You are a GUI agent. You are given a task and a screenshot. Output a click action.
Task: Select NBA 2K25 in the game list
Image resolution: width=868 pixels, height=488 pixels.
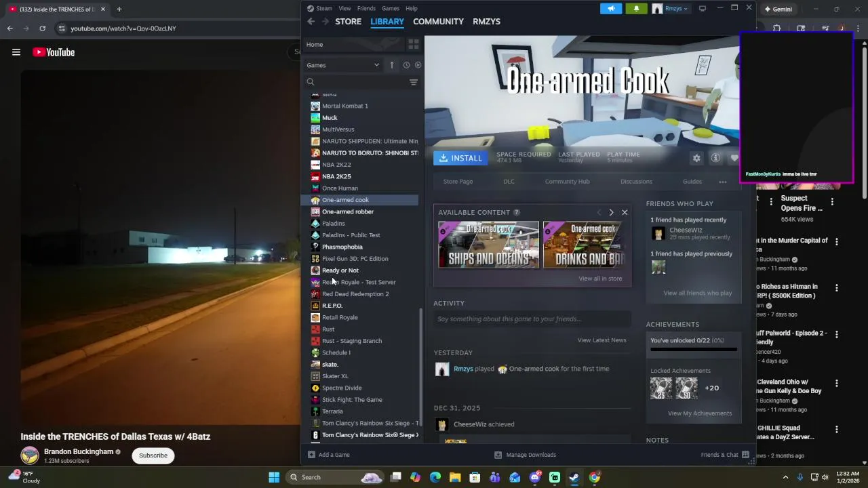click(x=336, y=176)
